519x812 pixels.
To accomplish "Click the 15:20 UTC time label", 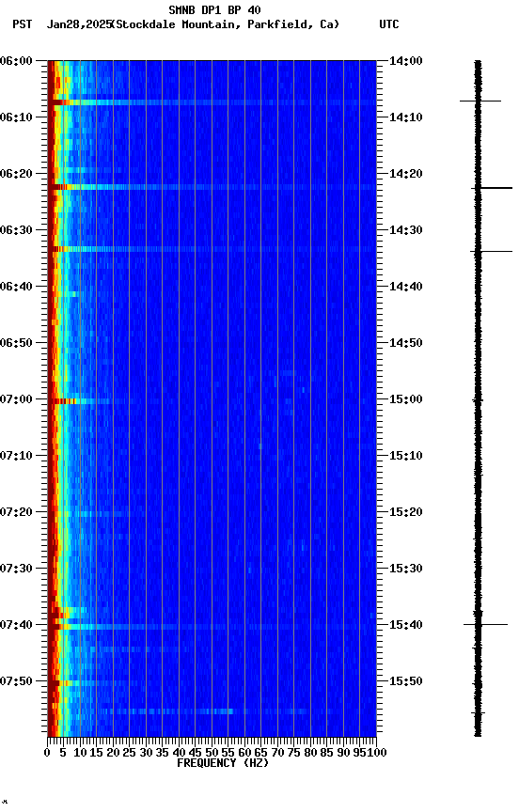I will point(406,512).
